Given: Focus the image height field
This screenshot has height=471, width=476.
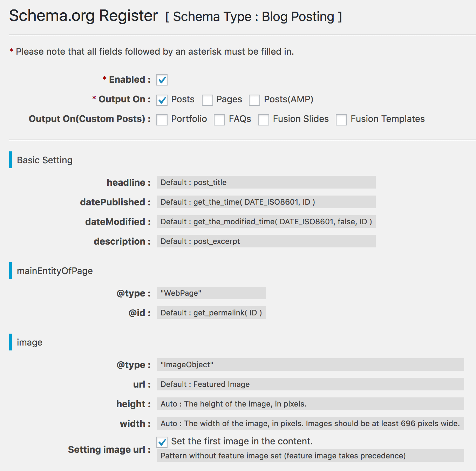Looking at the screenshot, I should [310, 404].
